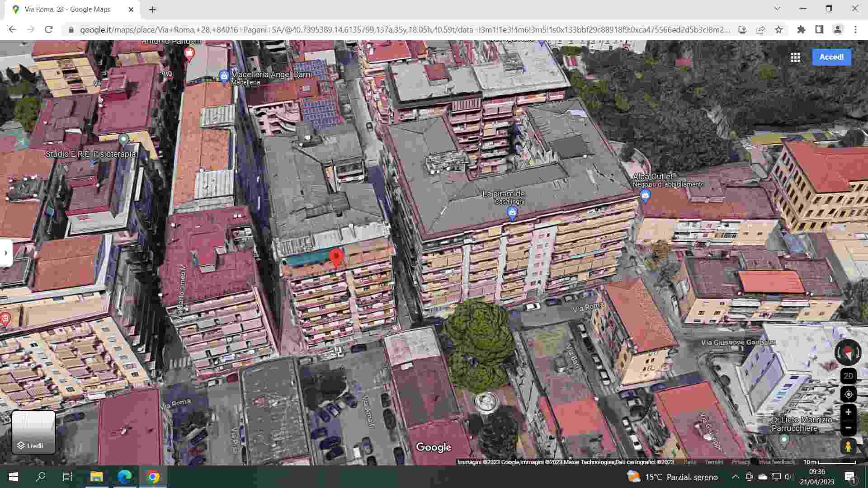The height and width of the screenshot is (488, 868).
Task: Open the Livelli layers thumbnail
Action: (33, 432)
